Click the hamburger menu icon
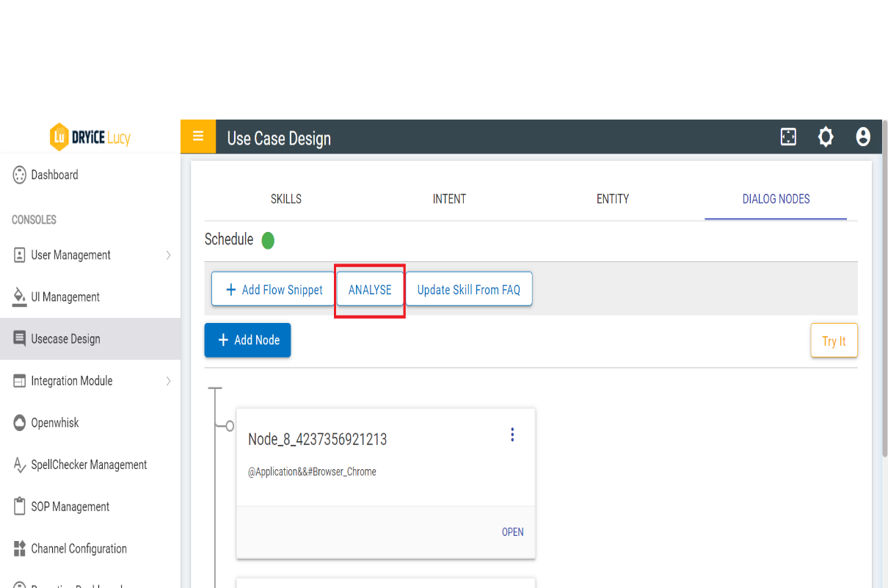 pyautogui.click(x=197, y=137)
